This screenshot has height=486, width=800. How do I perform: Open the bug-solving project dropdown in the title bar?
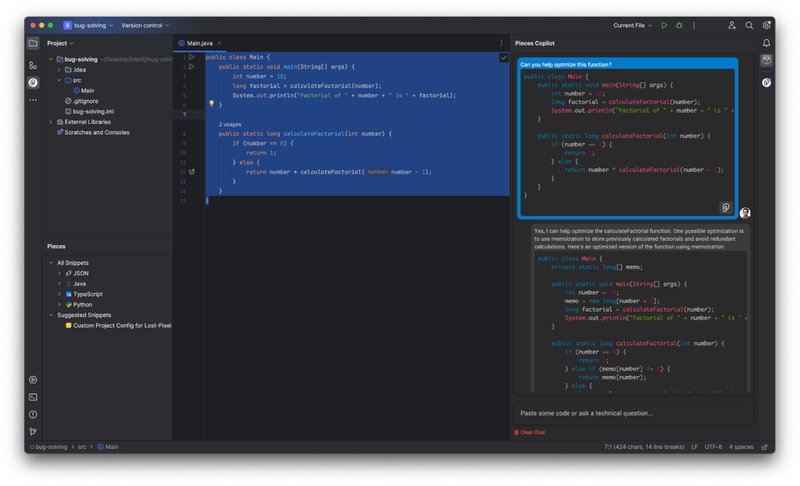click(x=88, y=25)
